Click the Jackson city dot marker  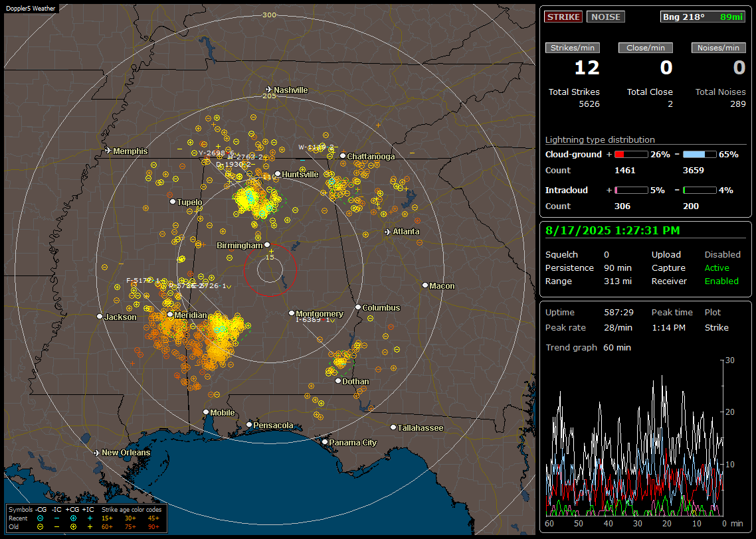click(x=100, y=317)
